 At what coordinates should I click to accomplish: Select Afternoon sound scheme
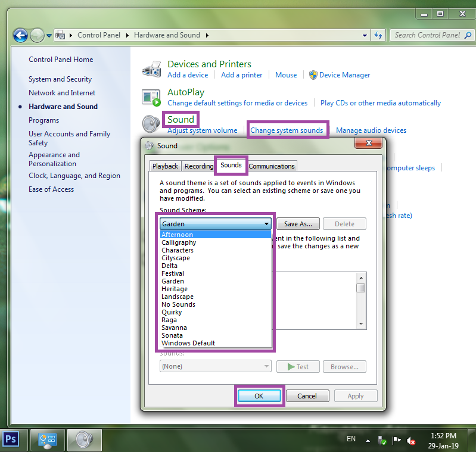point(215,235)
